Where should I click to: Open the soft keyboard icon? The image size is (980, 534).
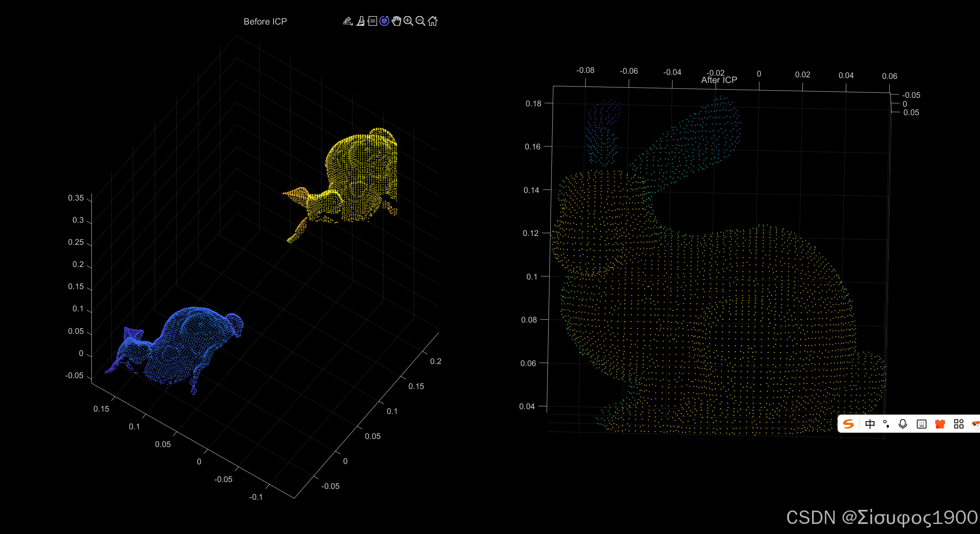[922, 424]
